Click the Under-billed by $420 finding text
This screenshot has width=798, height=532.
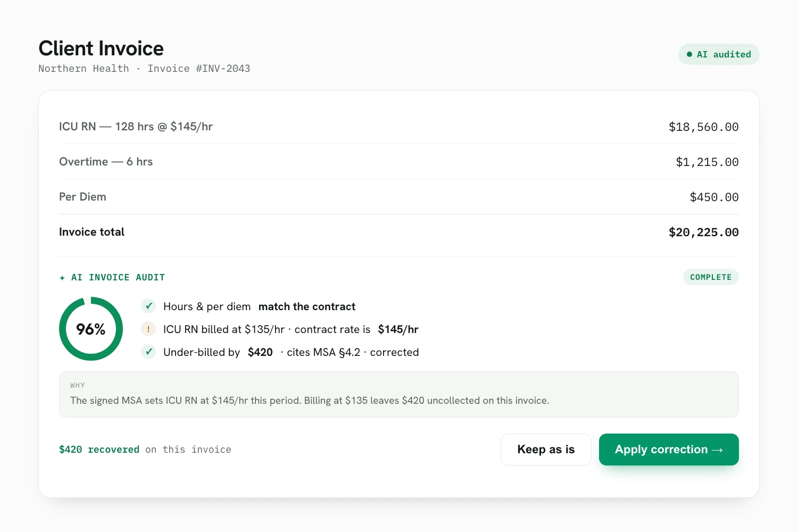[291, 352]
